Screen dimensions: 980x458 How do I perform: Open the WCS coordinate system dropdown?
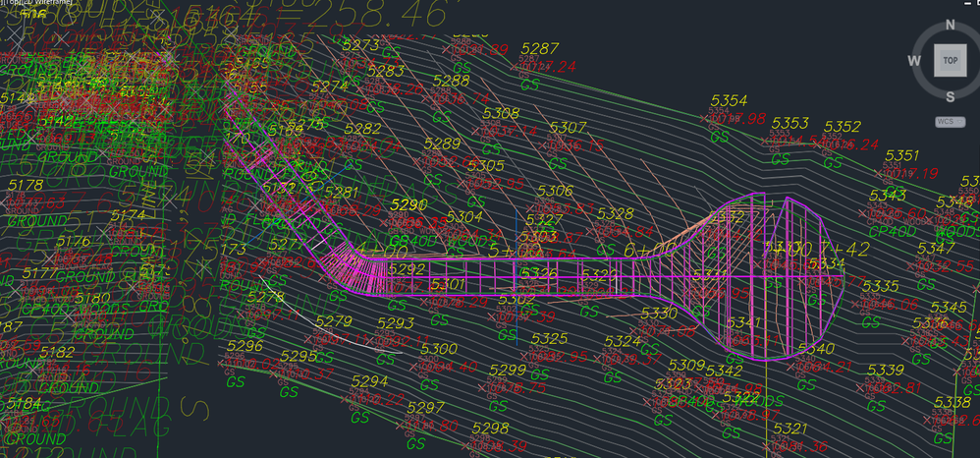pyautogui.click(x=950, y=122)
